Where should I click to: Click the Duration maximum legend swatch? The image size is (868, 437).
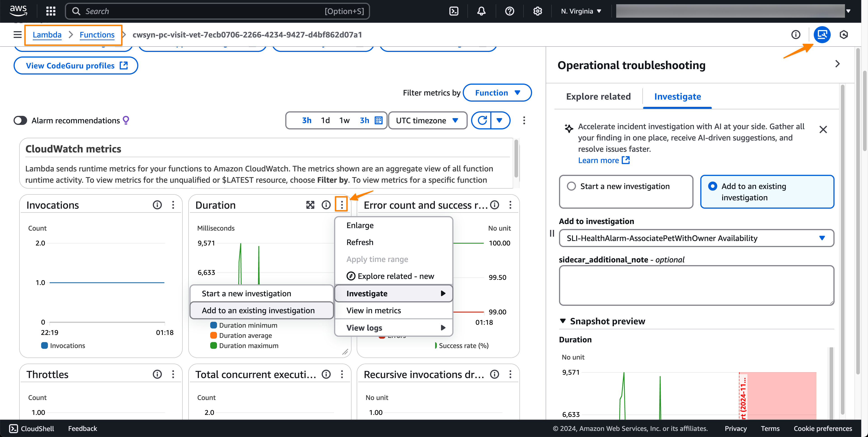[213, 346]
